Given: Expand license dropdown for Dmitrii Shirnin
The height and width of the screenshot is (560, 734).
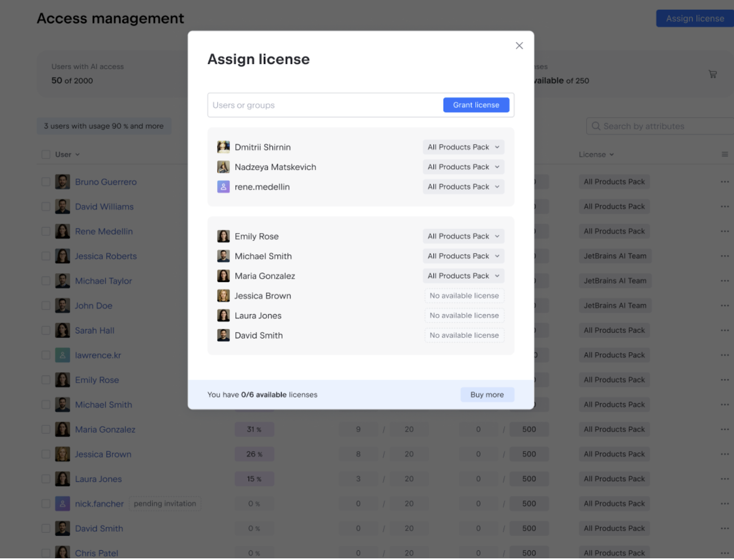Looking at the screenshot, I should click(x=463, y=147).
